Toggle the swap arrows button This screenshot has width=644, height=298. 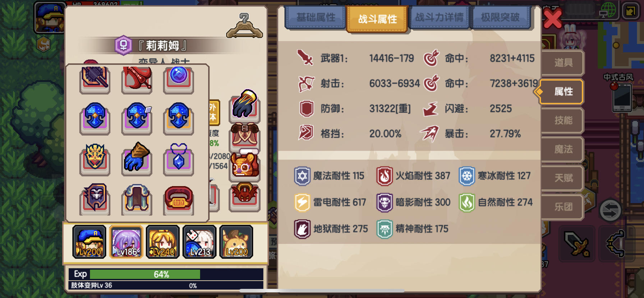pyautogui.click(x=610, y=210)
